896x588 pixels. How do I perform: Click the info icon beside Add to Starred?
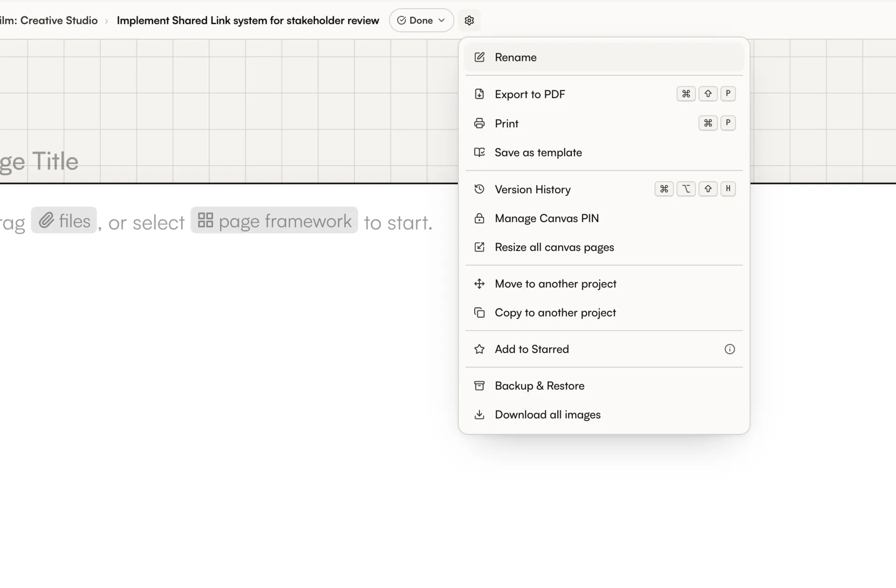[730, 349]
